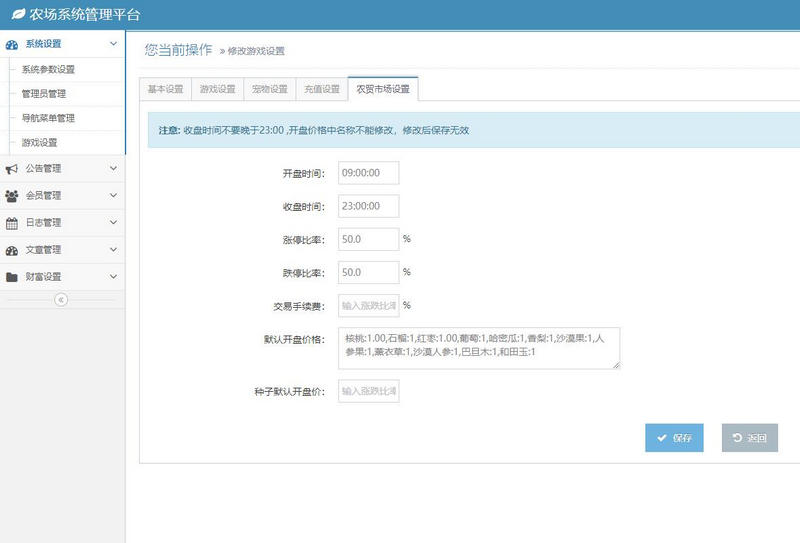Click the 涨停比率 input field

(368, 239)
